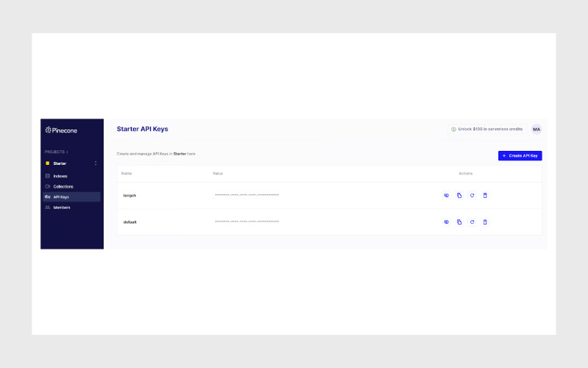This screenshot has height=368, width=588.
Task: Go to Indexes in the sidebar
Action: (x=60, y=176)
